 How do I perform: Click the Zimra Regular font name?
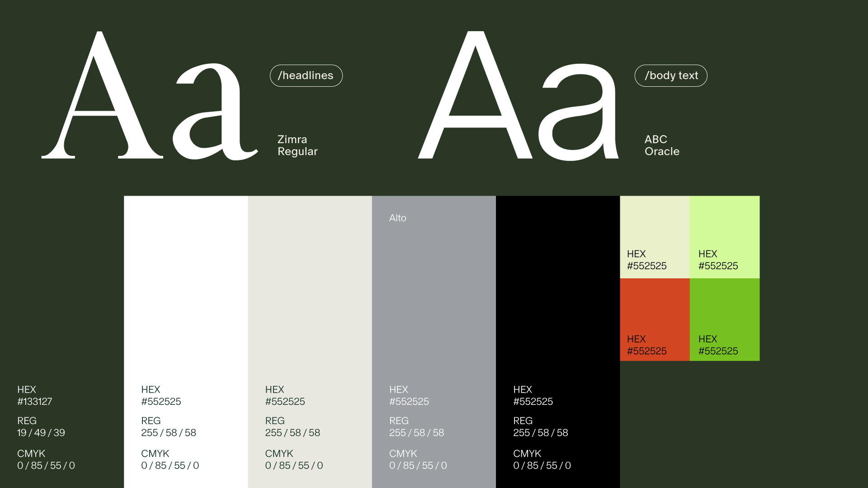(x=297, y=145)
